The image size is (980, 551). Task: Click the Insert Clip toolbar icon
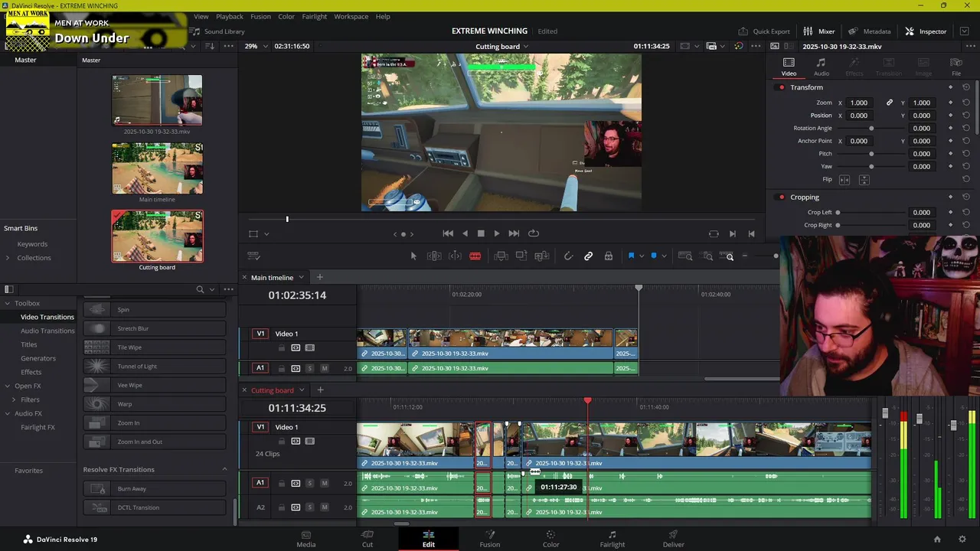point(501,256)
